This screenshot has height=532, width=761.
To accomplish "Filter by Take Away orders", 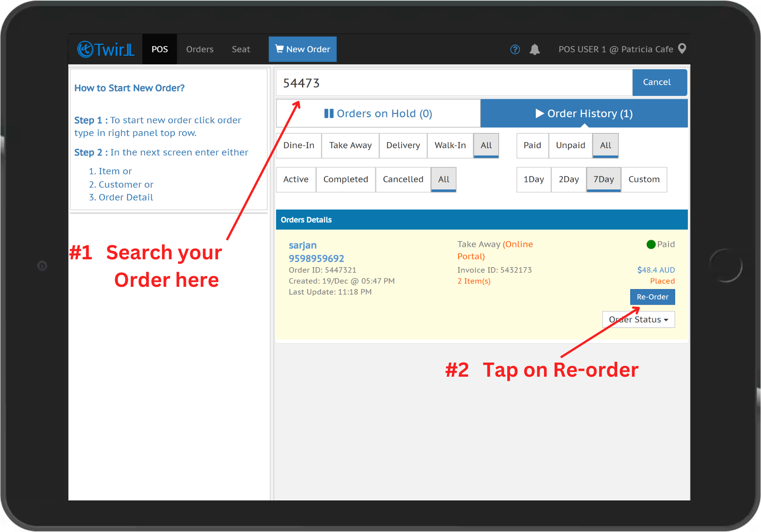I will click(x=350, y=146).
